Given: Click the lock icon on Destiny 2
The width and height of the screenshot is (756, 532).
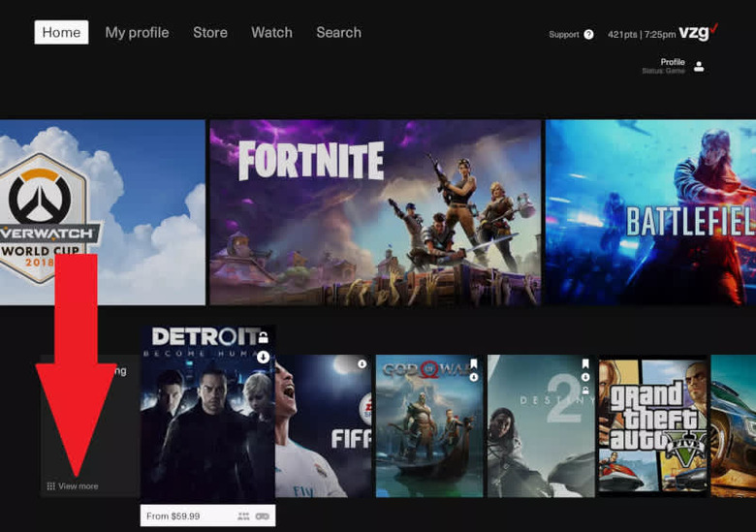Looking at the screenshot, I should [x=585, y=391].
